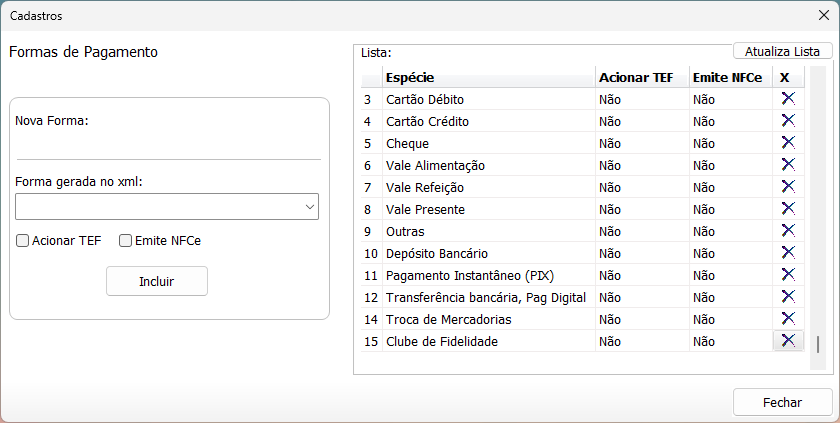Click the Espécie column header

click(x=488, y=77)
